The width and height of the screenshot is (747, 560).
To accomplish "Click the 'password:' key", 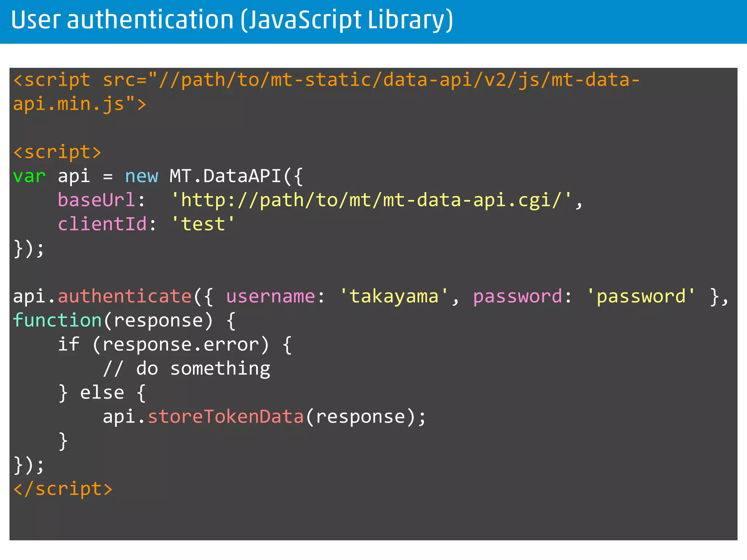I will [522, 297].
